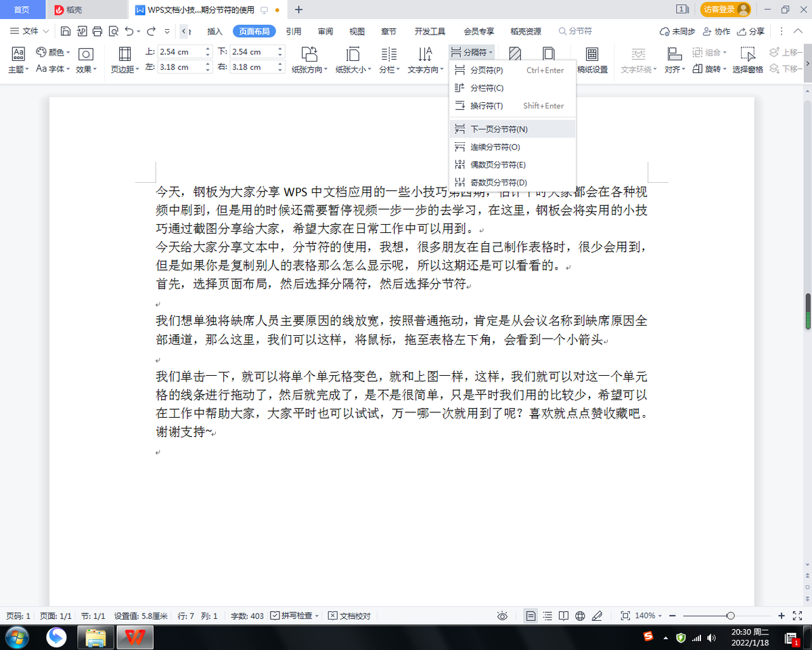This screenshot has width=812, height=650.
Task: Click the page background hatched icon
Action: tap(516, 54)
